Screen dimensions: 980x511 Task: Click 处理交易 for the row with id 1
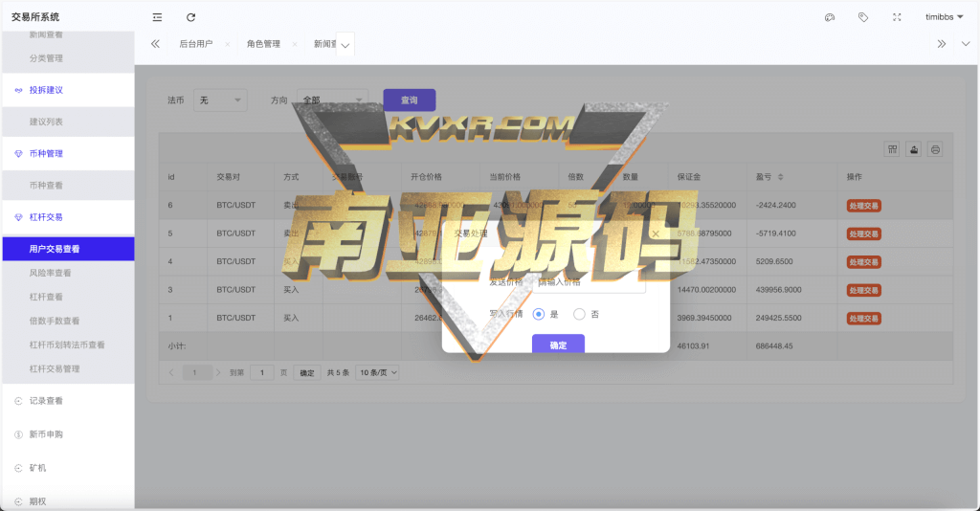[x=864, y=318]
